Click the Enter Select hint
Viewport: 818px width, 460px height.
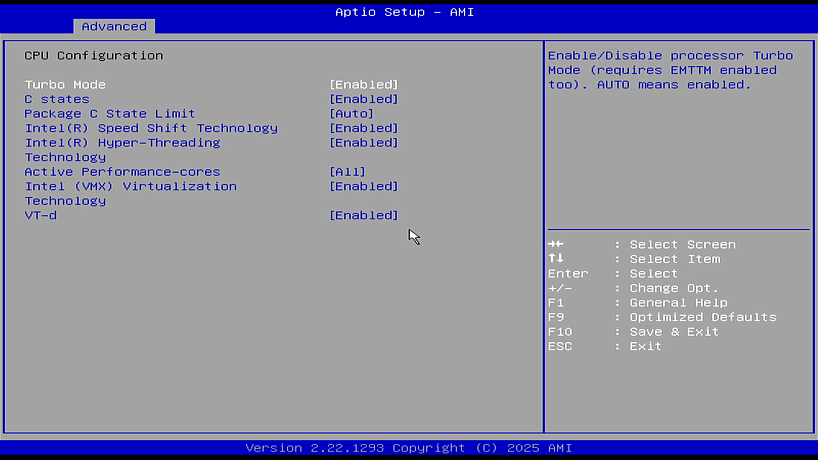[x=613, y=273]
